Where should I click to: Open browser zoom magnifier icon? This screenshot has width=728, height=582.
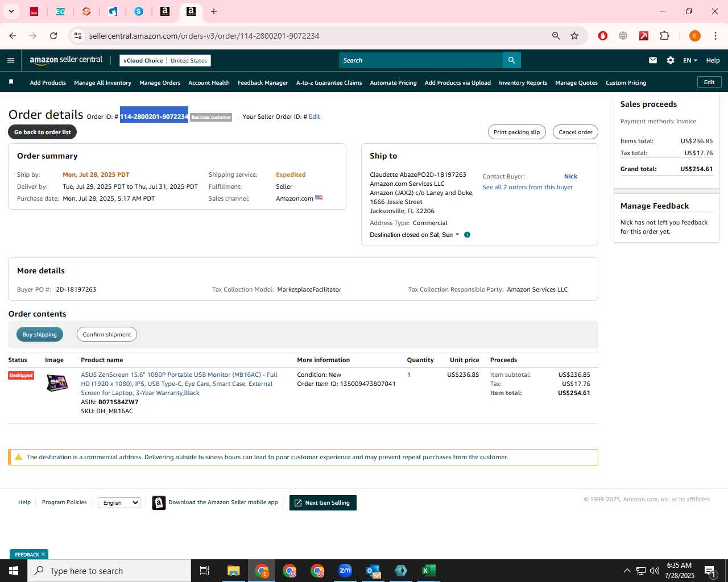coord(556,36)
